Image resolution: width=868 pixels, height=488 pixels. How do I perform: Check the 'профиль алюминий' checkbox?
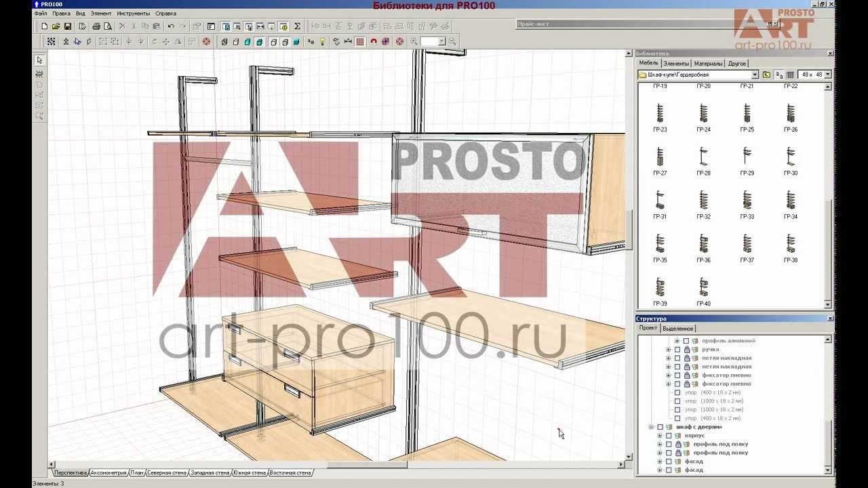pos(686,341)
